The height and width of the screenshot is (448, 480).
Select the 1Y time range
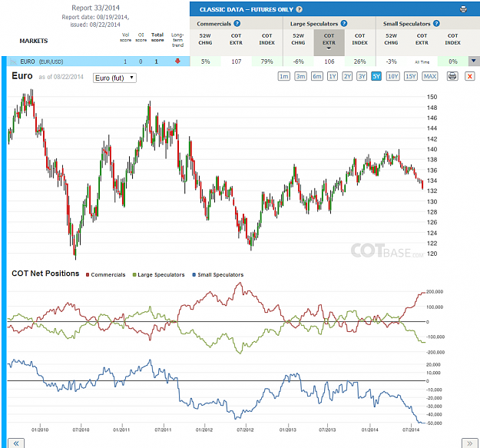(332, 76)
